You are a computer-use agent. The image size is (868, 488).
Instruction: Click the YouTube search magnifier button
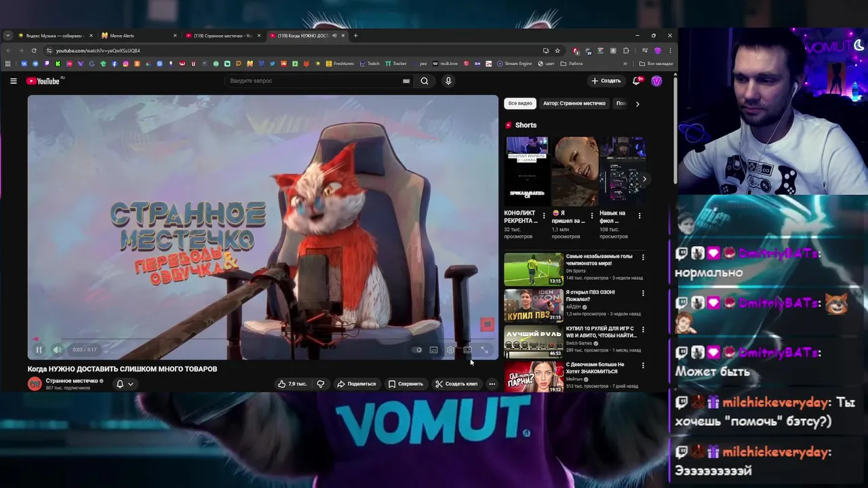click(x=425, y=81)
